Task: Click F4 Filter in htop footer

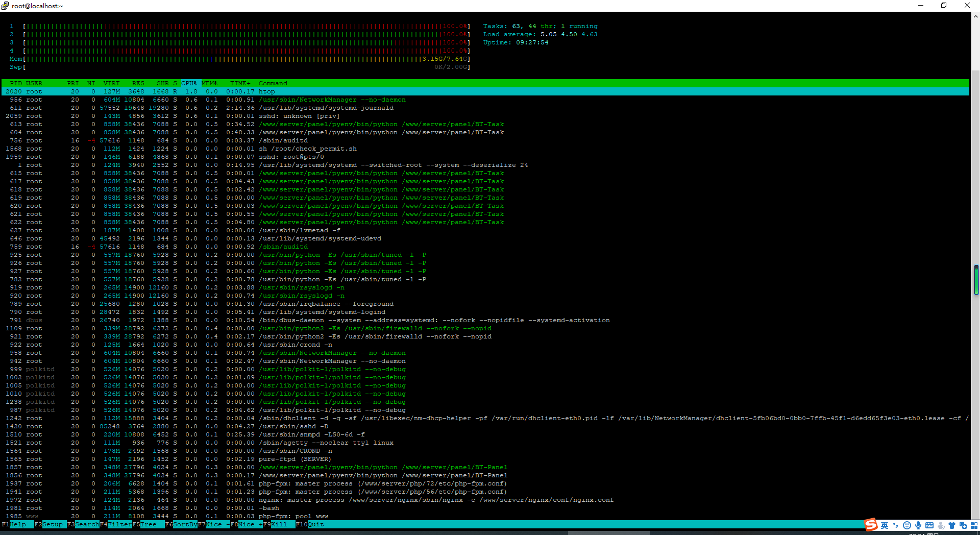Action: (x=115, y=524)
